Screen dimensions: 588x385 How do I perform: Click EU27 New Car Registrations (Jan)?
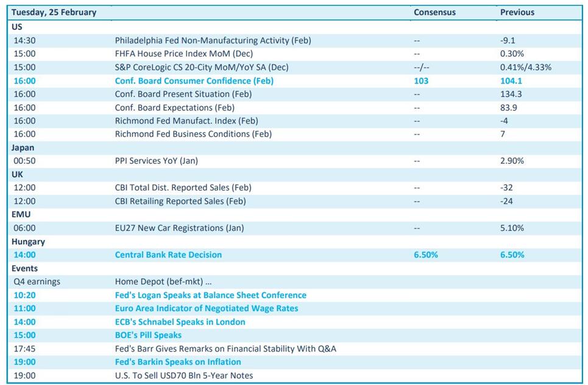[x=179, y=228]
